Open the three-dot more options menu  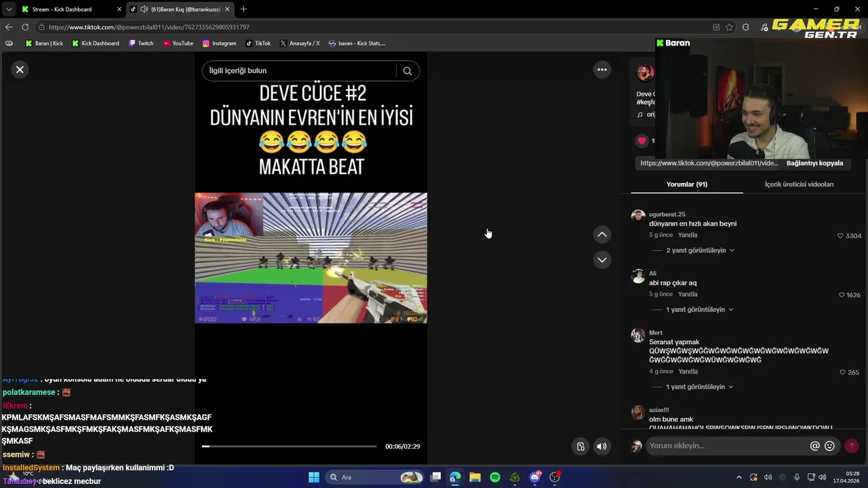pyautogui.click(x=601, y=70)
